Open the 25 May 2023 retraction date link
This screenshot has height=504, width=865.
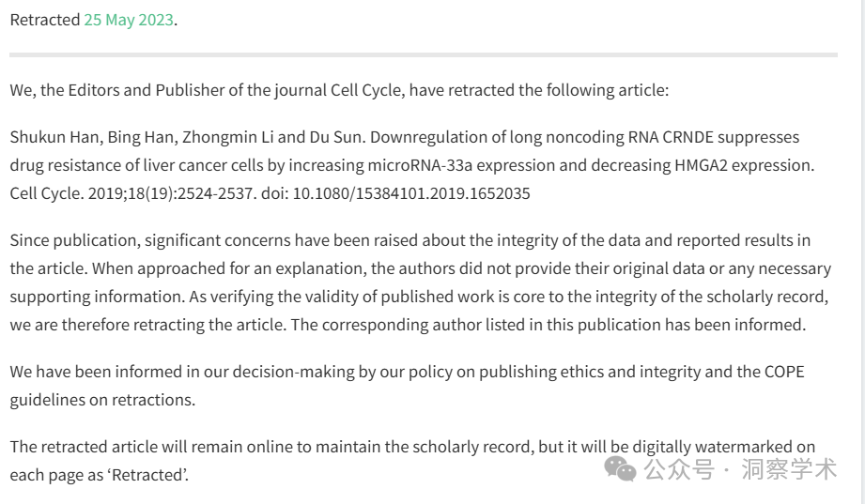point(129,20)
